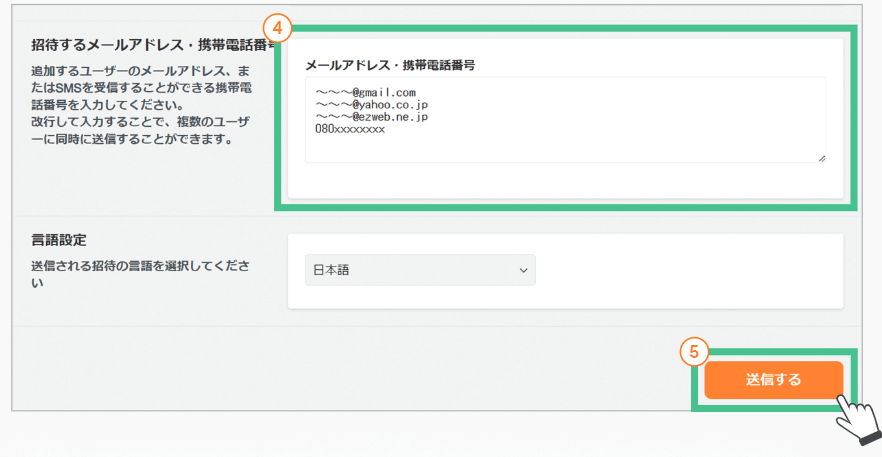Click the 招待するメールアドレス・携帯電話番号 heading
Viewport: 882px width, 457px height.
[153, 45]
